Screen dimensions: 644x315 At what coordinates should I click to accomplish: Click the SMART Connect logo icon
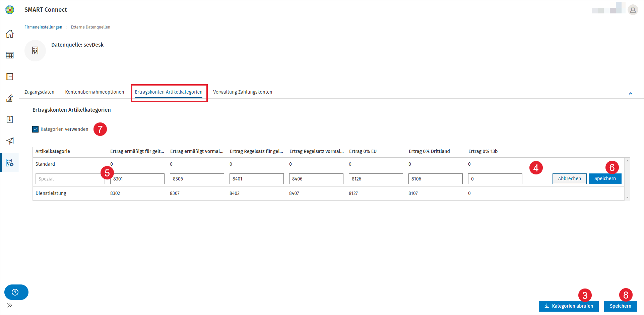point(10,10)
